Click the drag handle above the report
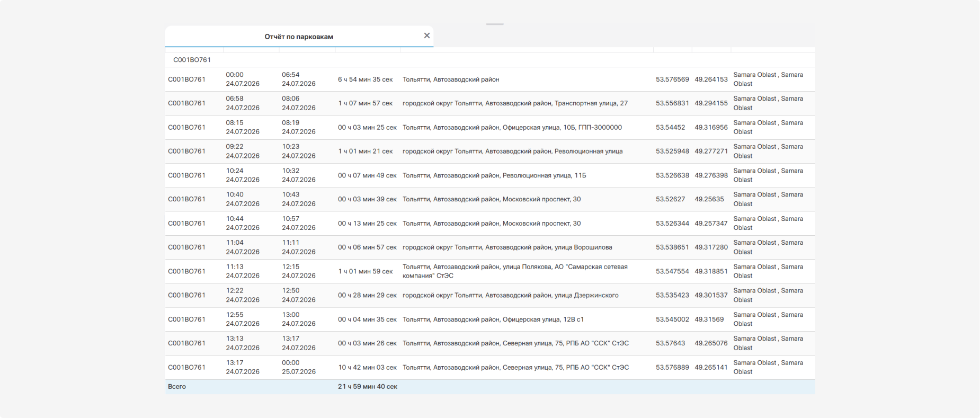Screen dimensions: 980x418 click(x=495, y=24)
